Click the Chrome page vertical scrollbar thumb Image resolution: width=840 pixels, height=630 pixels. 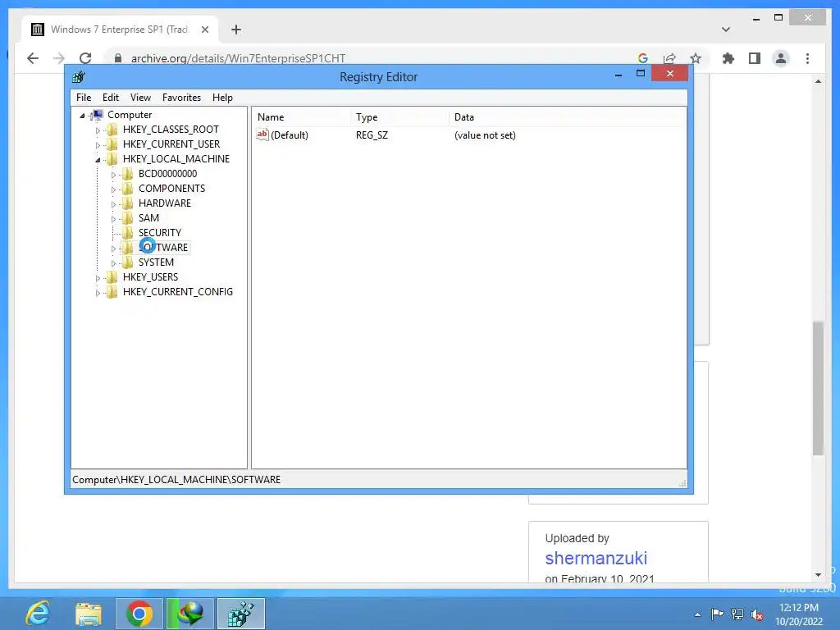[x=818, y=388]
